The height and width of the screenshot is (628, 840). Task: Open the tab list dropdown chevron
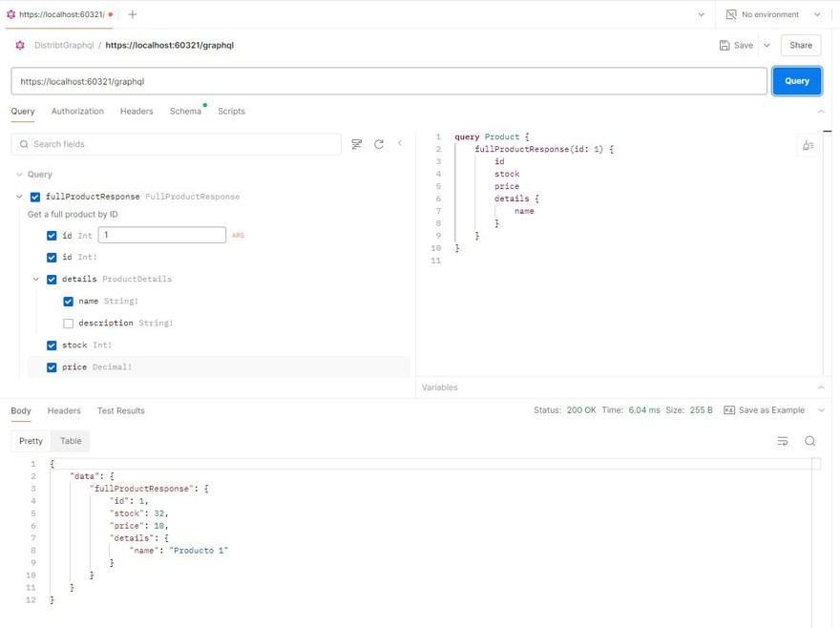702,14
